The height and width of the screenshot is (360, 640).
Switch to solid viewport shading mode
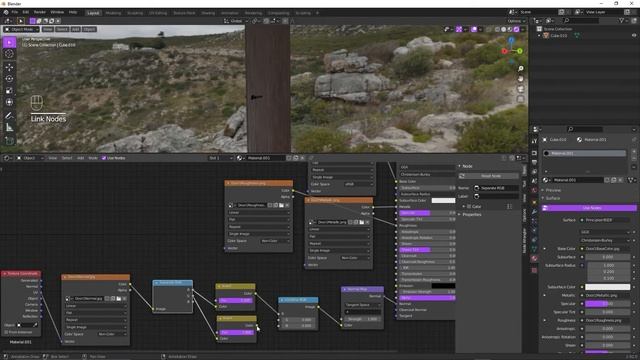(503, 29)
